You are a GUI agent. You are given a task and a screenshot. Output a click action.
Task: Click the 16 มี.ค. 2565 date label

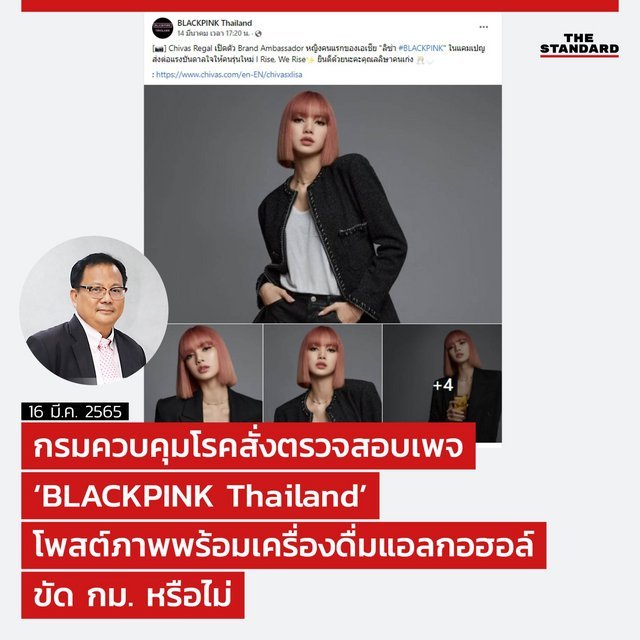tap(75, 411)
